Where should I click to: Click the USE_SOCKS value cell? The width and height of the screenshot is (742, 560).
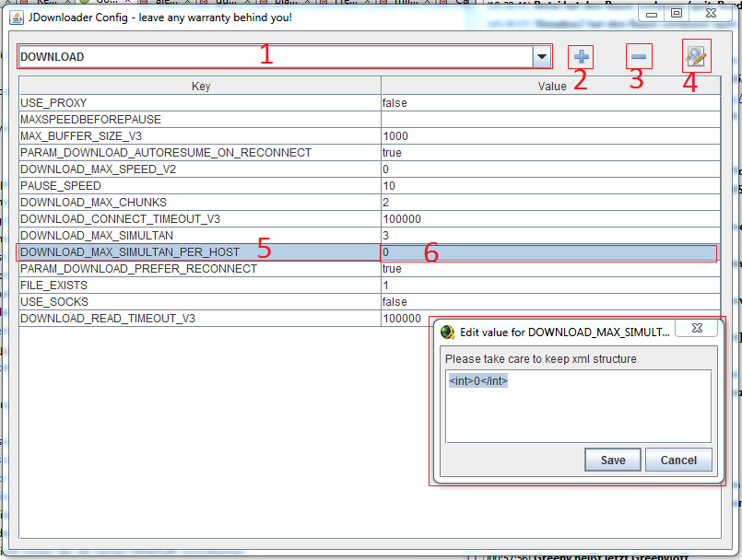[550, 302]
